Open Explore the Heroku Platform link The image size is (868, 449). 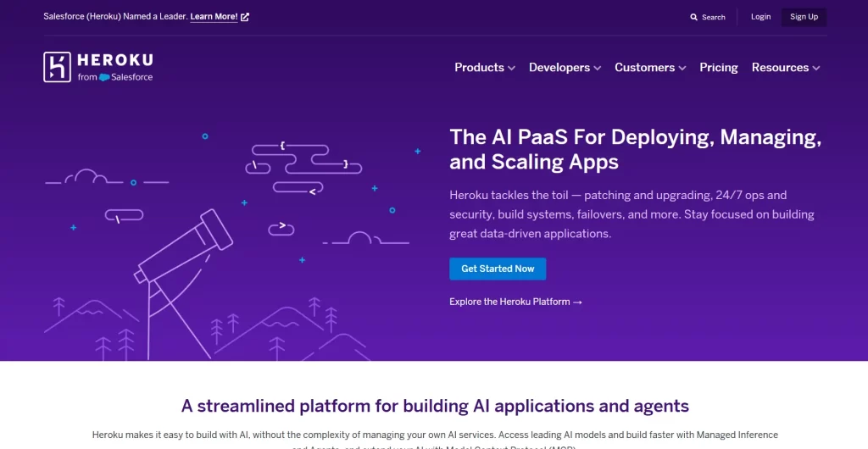click(x=515, y=302)
